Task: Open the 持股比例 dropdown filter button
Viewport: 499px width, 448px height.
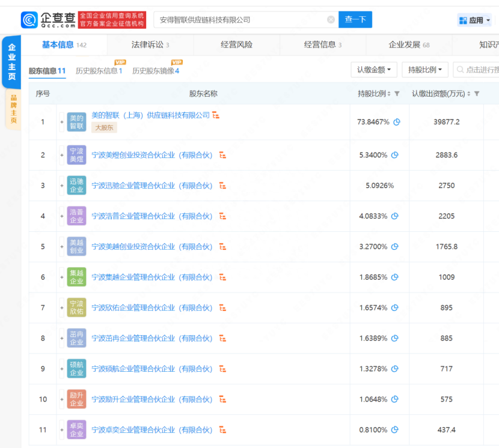Action: pyautogui.click(x=425, y=70)
